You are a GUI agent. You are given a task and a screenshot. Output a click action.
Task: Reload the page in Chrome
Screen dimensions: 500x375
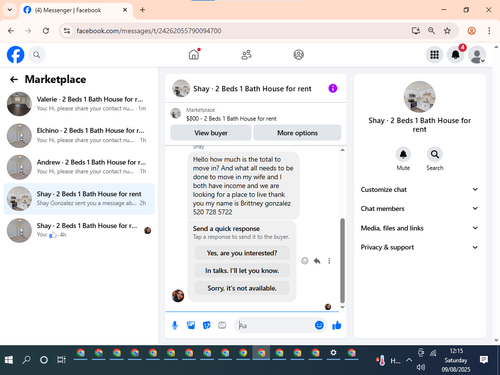(x=46, y=31)
